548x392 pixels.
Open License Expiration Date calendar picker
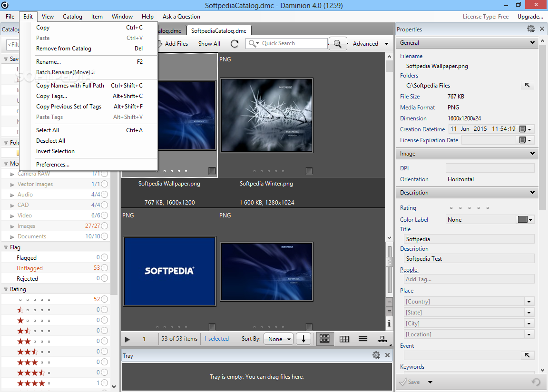pos(525,140)
